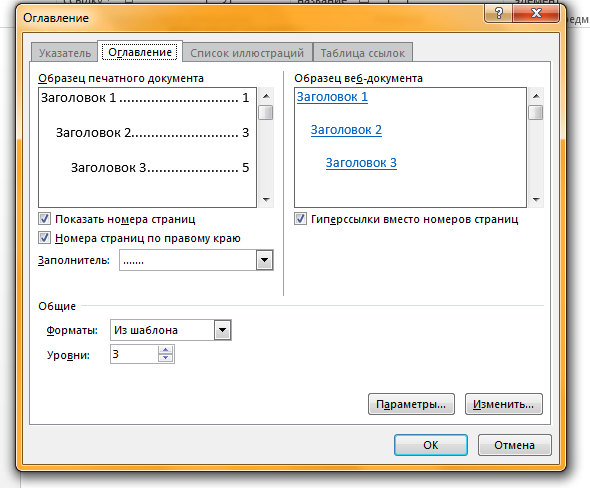This screenshot has width=590, height=488.
Task: Click scroll down arrow in print preview
Action: 266,199
